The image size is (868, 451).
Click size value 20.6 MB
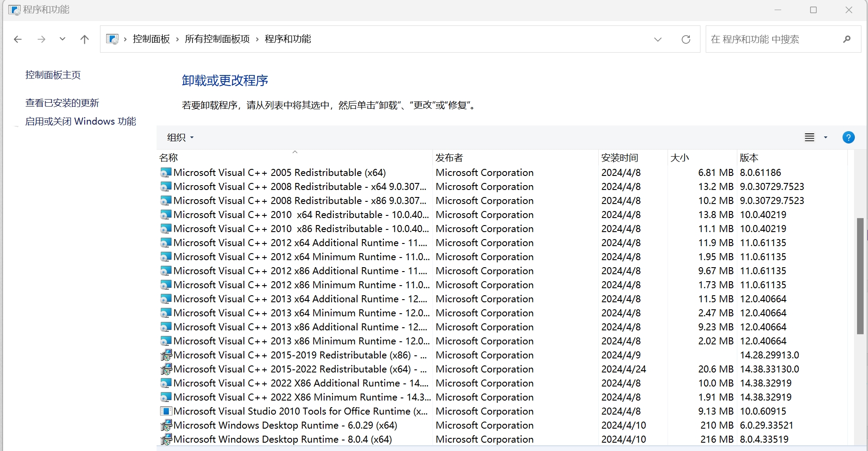click(x=716, y=369)
